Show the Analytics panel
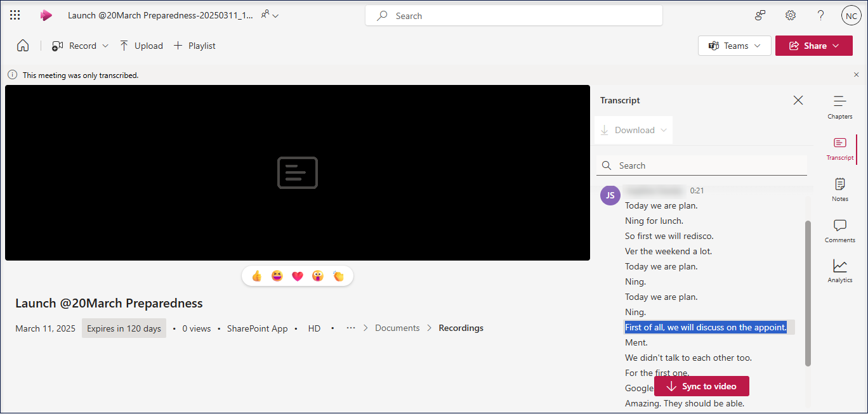Image resolution: width=868 pixels, height=414 pixels. point(839,271)
